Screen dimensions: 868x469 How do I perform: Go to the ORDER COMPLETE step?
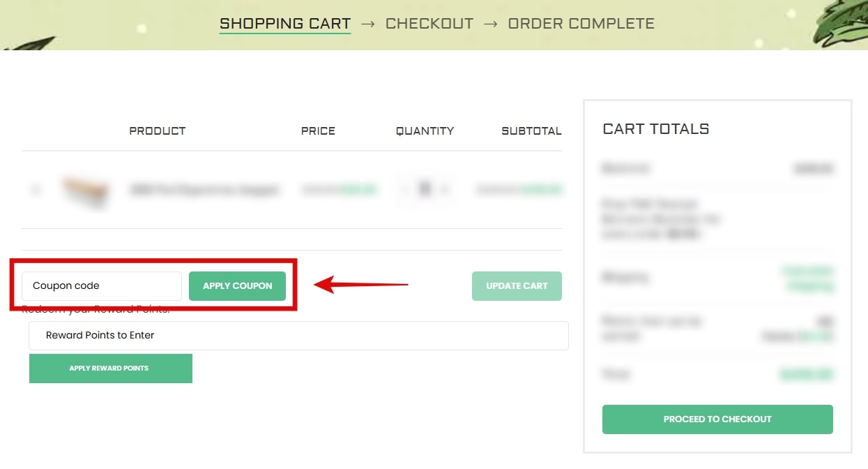pyautogui.click(x=581, y=24)
